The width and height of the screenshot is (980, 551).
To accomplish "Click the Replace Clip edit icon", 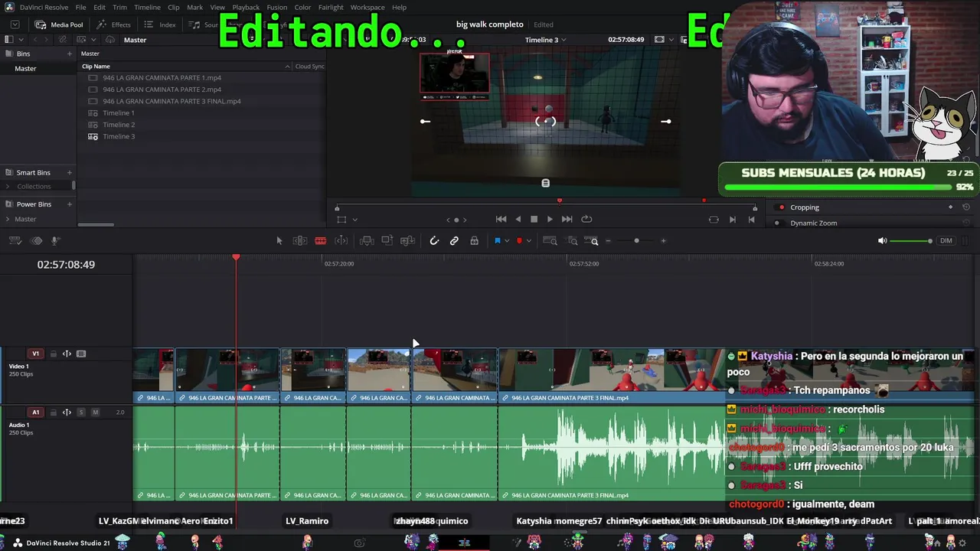I will [408, 241].
